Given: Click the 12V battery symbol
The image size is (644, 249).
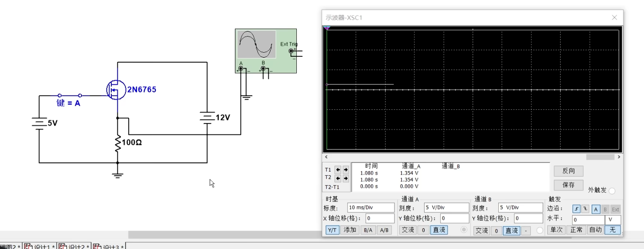Looking at the screenshot, I should point(207,118).
